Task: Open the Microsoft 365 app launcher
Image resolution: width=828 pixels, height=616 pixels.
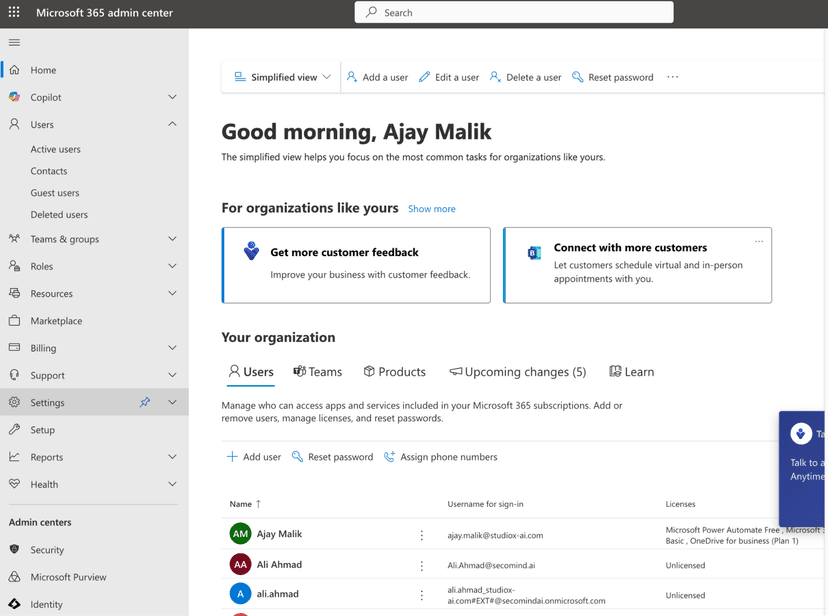Action: pos(13,13)
